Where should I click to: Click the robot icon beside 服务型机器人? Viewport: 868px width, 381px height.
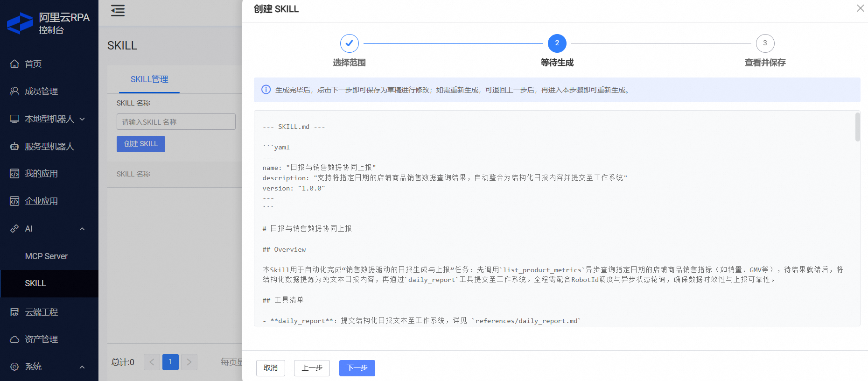(x=14, y=146)
